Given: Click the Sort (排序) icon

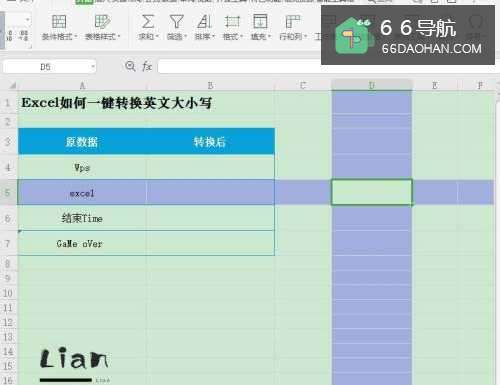Looking at the screenshot, I should point(204,22).
